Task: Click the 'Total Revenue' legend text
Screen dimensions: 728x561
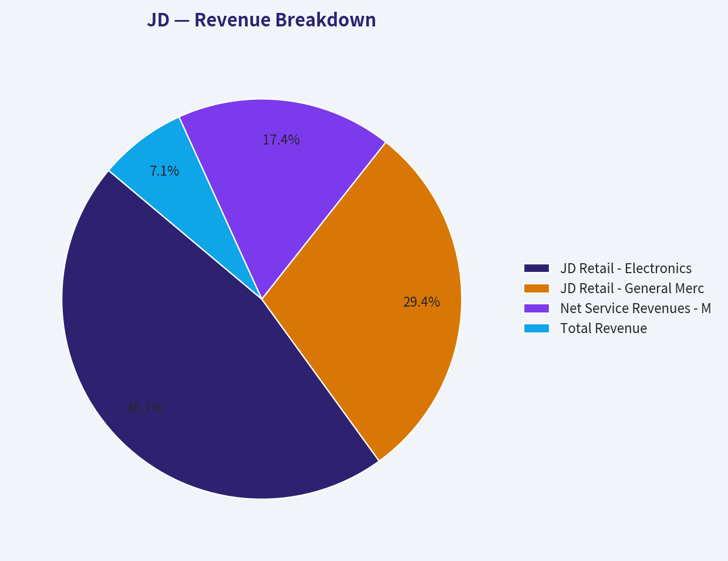Action: point(604,328)
